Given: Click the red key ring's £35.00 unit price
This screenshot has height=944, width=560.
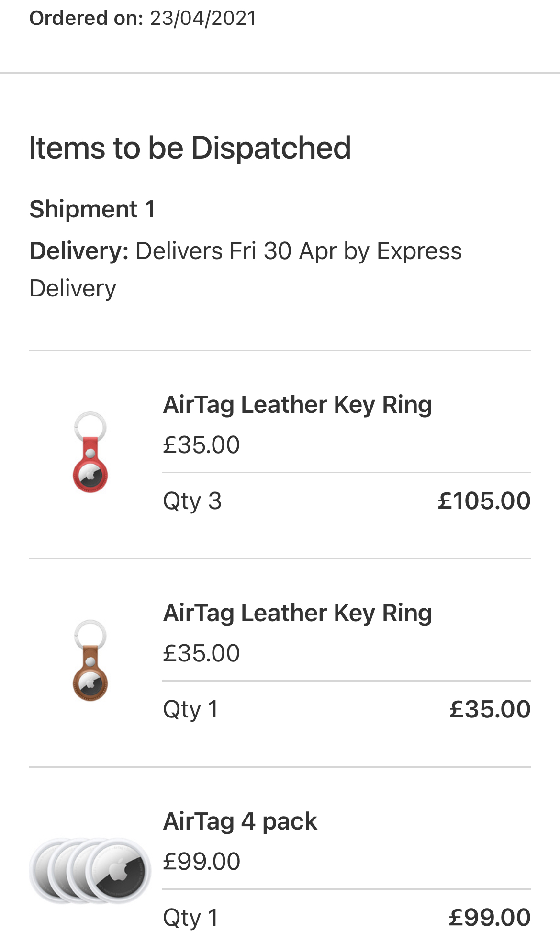Looking at the screenshot, I should tap(201, 445).
